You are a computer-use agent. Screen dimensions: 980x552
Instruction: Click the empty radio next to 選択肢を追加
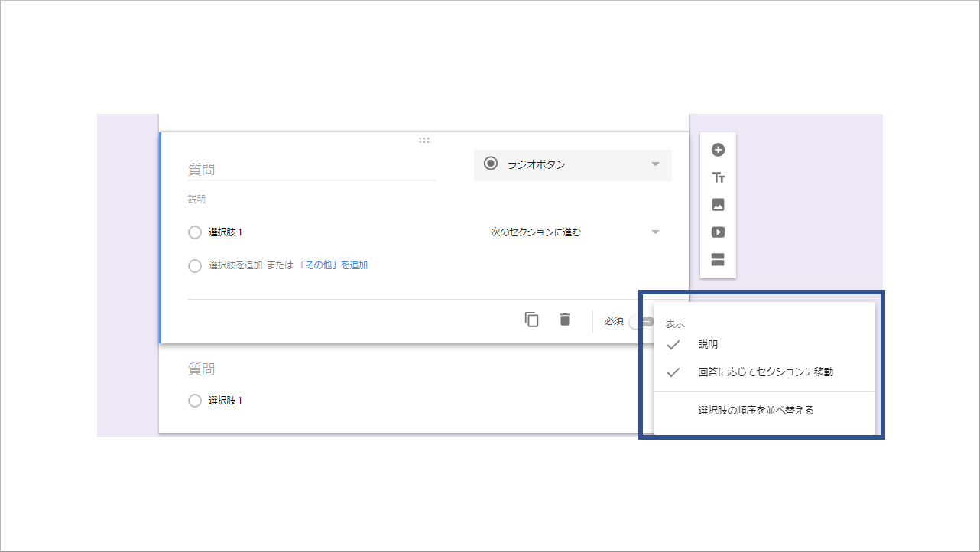(x=195, y=265)
